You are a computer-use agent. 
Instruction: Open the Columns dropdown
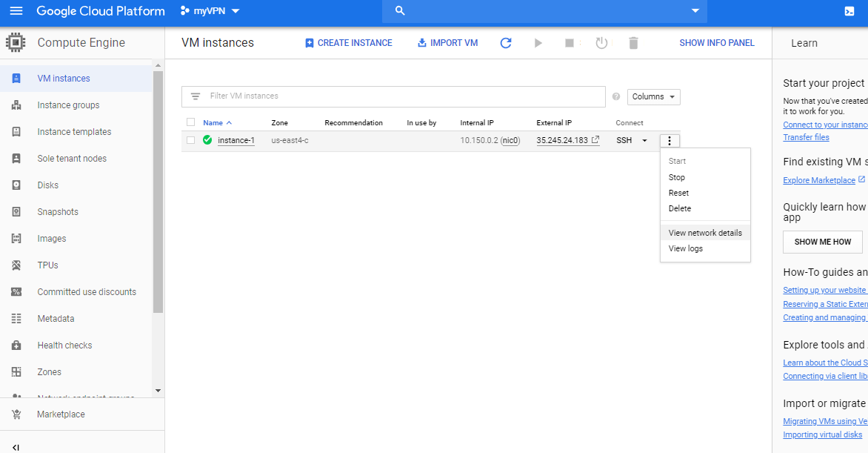tap(654, 96)
